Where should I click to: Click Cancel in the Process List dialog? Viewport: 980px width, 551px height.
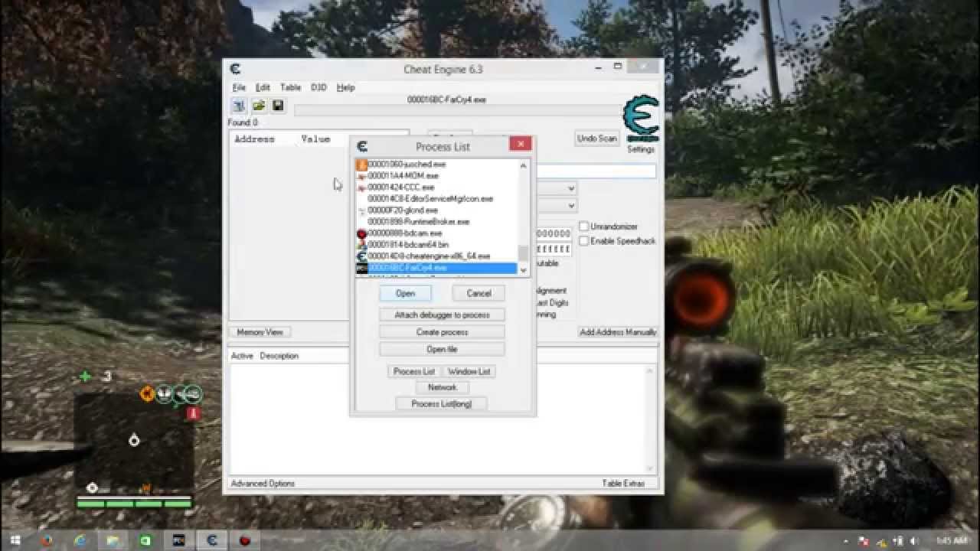click(479, 293)
